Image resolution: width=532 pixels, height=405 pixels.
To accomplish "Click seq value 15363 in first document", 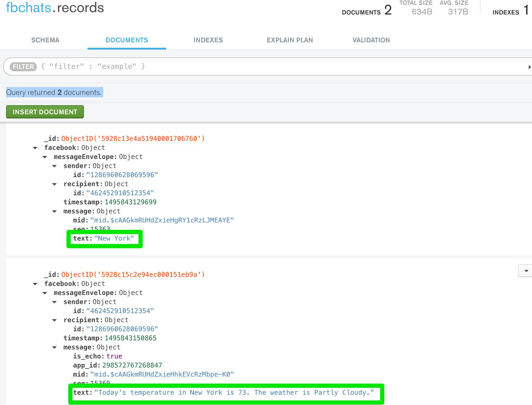I will coord(100,228).
